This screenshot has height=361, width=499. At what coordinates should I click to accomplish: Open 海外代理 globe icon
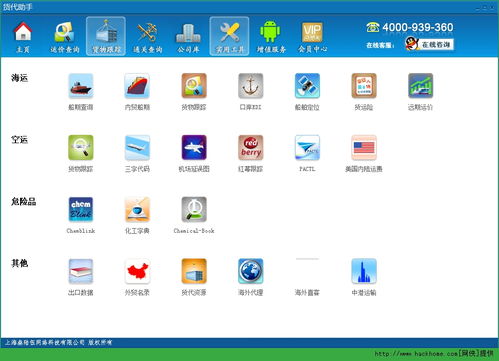click(251, 271)
